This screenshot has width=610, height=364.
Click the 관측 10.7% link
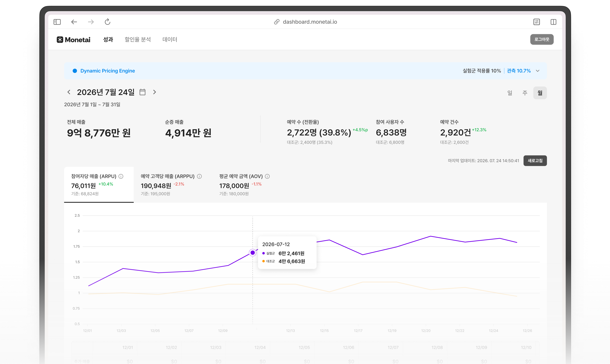tap(519, 71)
